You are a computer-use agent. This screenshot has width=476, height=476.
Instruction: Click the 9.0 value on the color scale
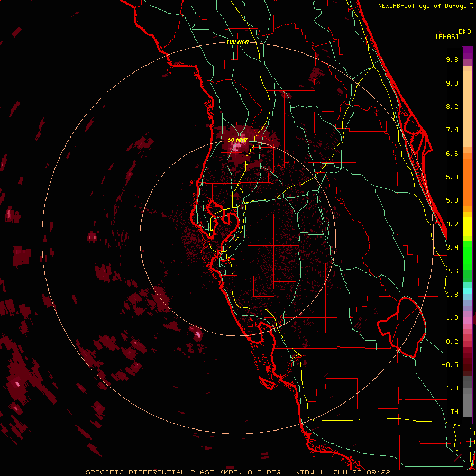coord(452,83)
